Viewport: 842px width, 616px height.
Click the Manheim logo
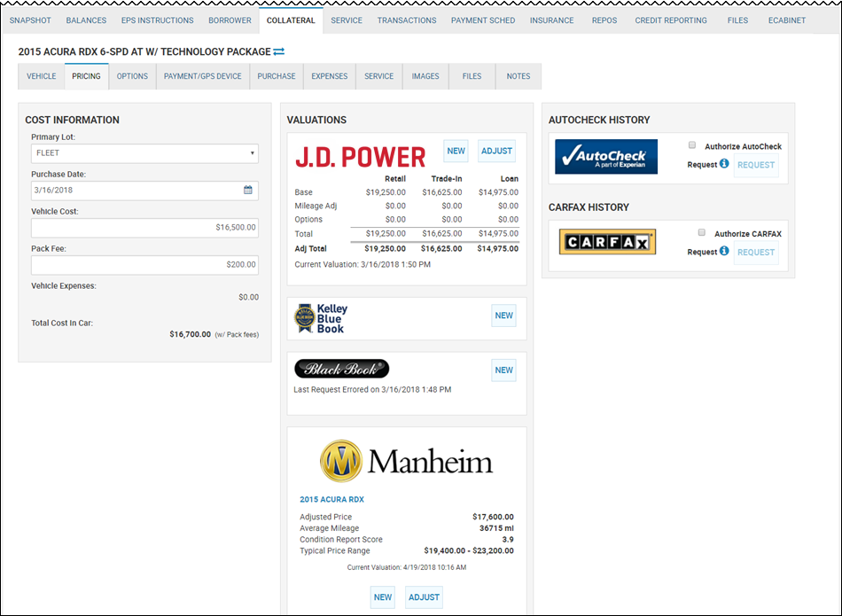point(407,461)
